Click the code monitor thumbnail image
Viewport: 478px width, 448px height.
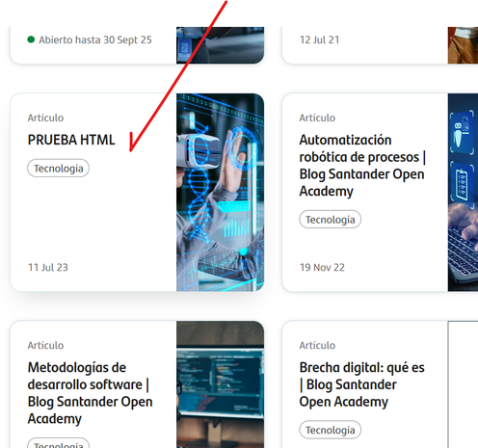pos(220,384)
